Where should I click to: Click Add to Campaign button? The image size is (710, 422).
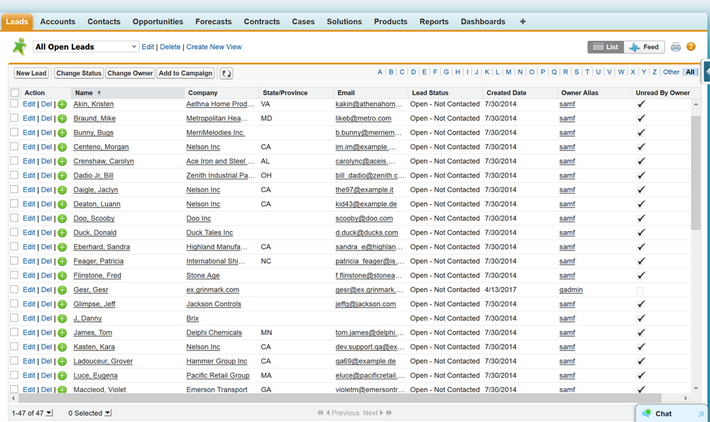(186, 73)
